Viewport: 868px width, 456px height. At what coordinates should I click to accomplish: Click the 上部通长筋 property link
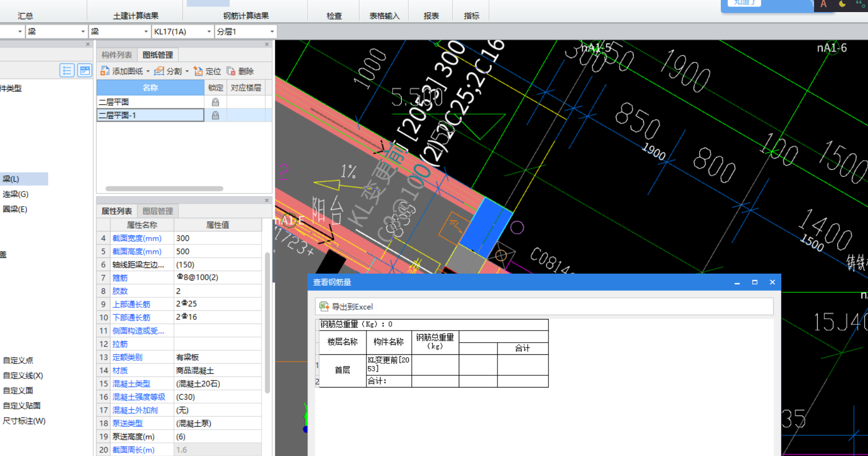131,304
